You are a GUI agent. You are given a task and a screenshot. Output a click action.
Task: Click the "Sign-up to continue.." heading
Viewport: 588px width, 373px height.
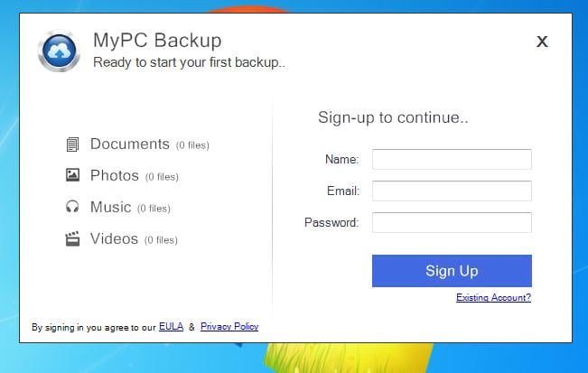click(x=393, y=117)
